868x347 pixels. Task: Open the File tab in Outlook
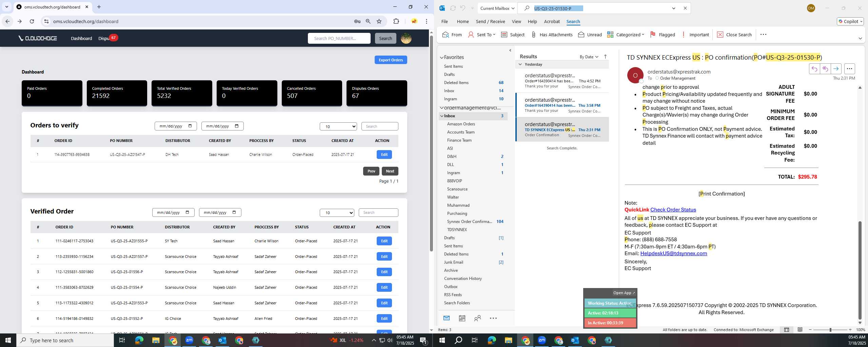point(445,21)
